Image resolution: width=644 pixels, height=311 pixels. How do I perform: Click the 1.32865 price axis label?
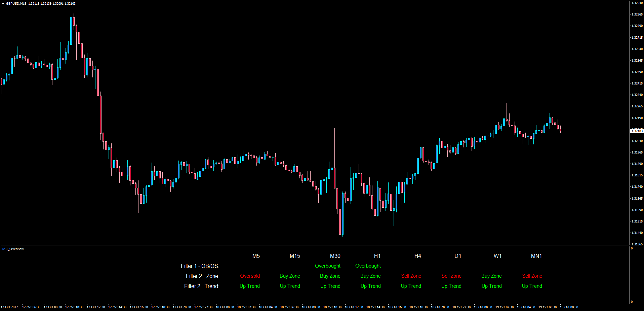point(637,14)
